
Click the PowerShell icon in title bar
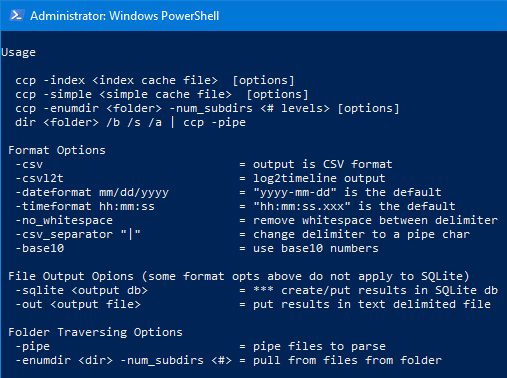point(17,16)
